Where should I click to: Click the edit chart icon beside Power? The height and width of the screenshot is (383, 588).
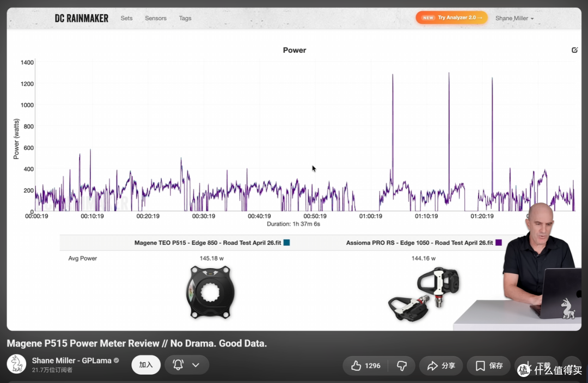coord(574,50)
